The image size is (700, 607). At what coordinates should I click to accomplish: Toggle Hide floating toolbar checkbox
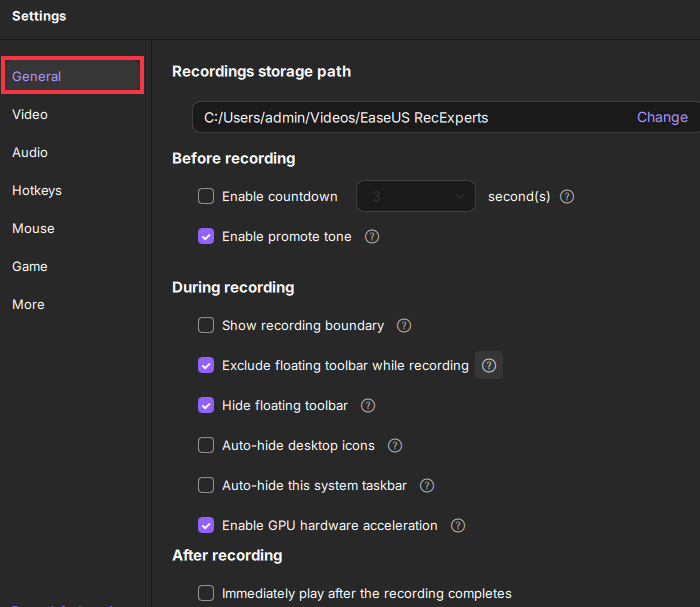coord(206,405)
